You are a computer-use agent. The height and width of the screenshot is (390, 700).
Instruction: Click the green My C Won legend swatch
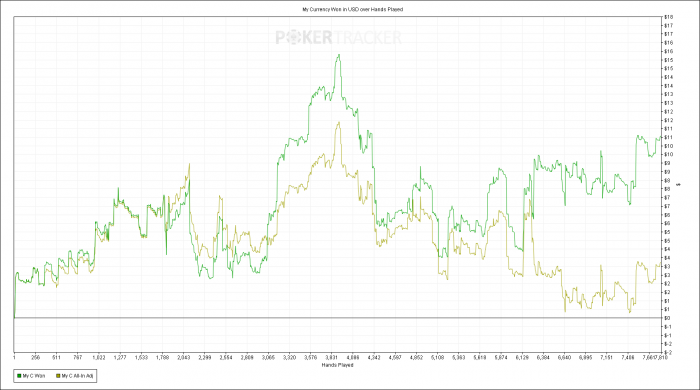coord(19,376)
